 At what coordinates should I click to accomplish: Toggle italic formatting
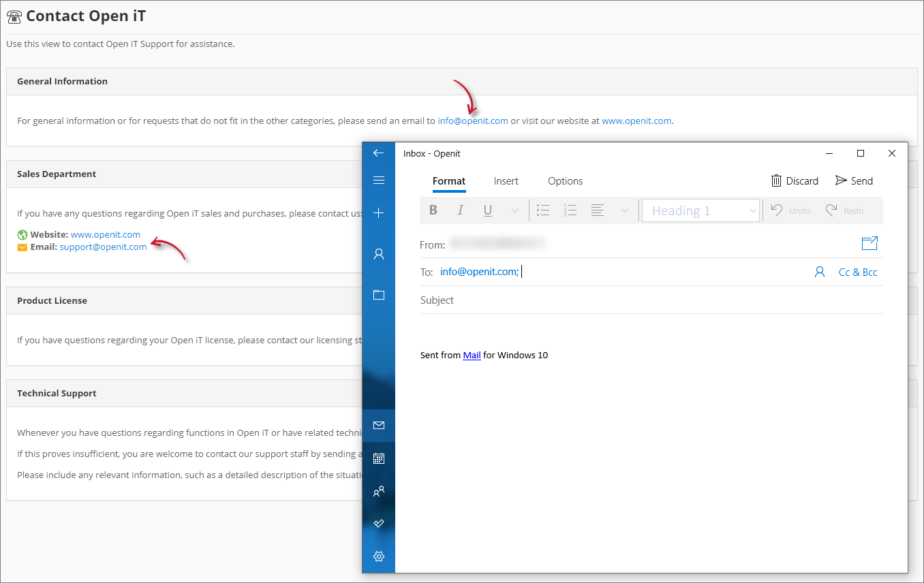(x=461, y=210)
